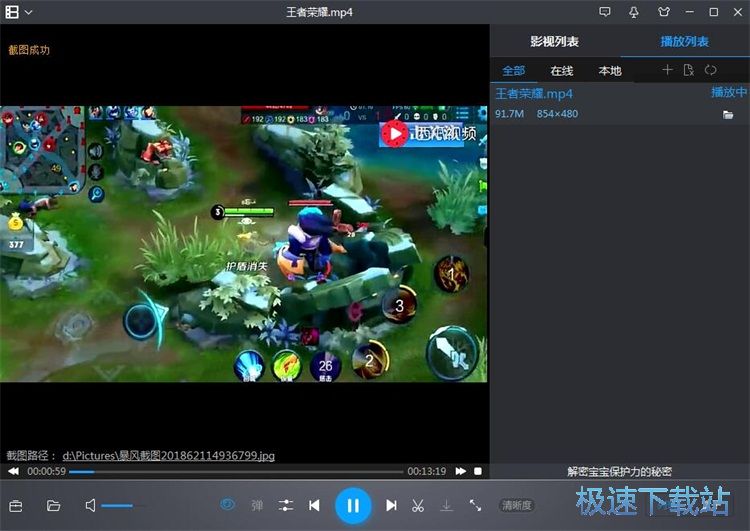
Task: Expand the dropdown arrow beside the logo
Action: 29,12
